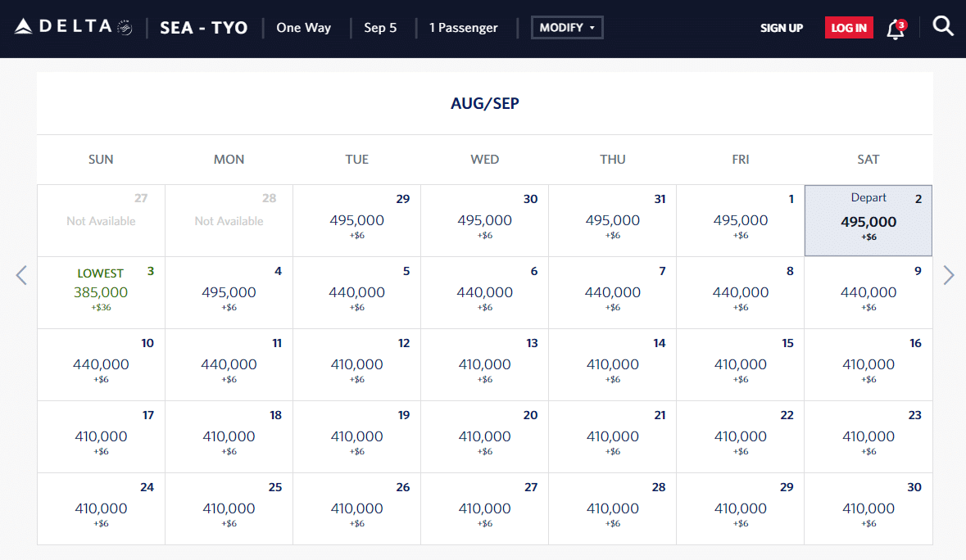
Task: Pick the August 29 fare cell
Action: pos(356,221)
